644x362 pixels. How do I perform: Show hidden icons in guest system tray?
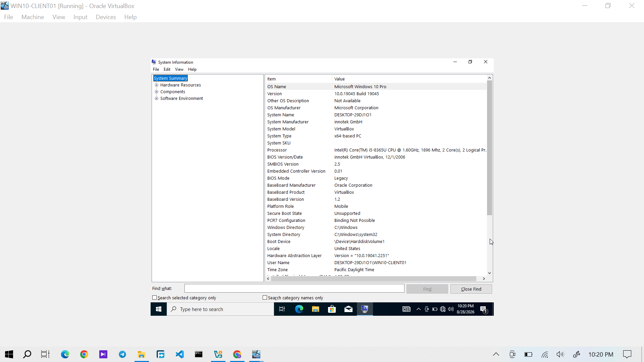pyautogui.click(x=419, y=309)
